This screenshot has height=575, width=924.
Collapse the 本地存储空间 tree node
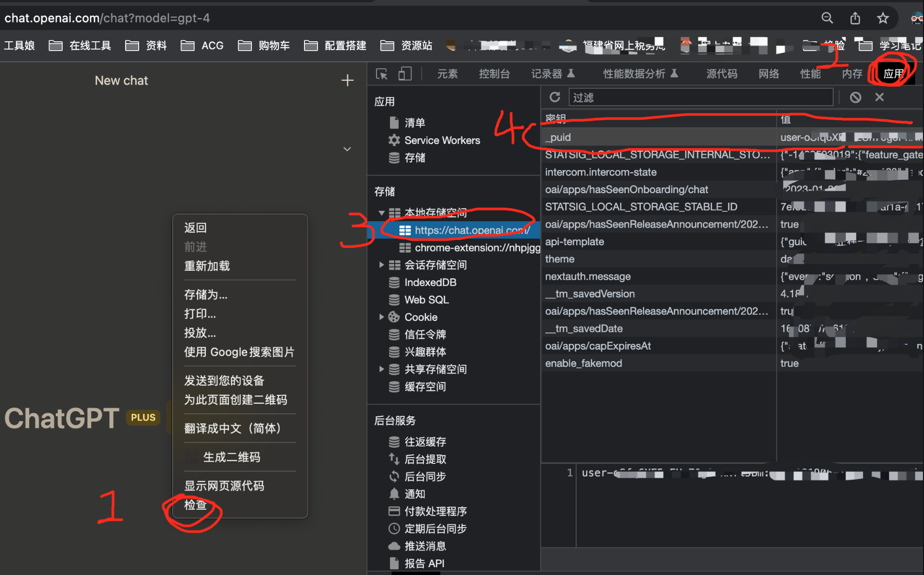click(382, 213)
